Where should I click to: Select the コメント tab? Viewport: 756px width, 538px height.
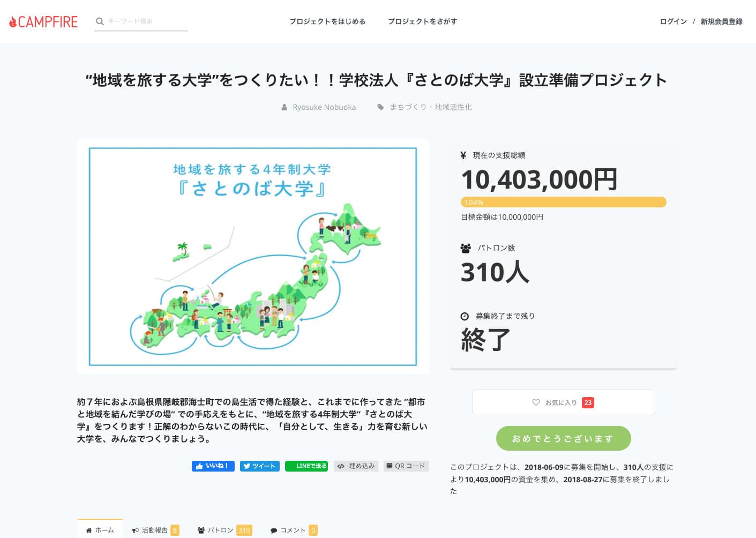pyautogui.click(x=293, y=530)
